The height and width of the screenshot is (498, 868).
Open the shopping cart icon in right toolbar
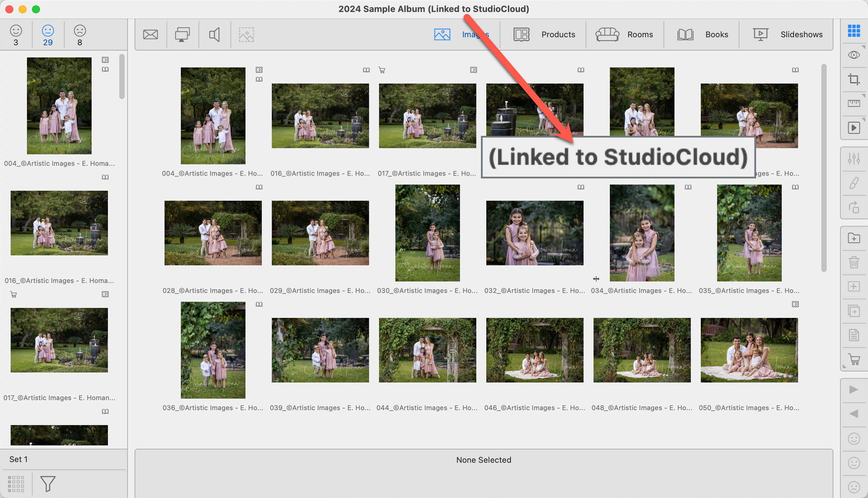pos(854,359)
